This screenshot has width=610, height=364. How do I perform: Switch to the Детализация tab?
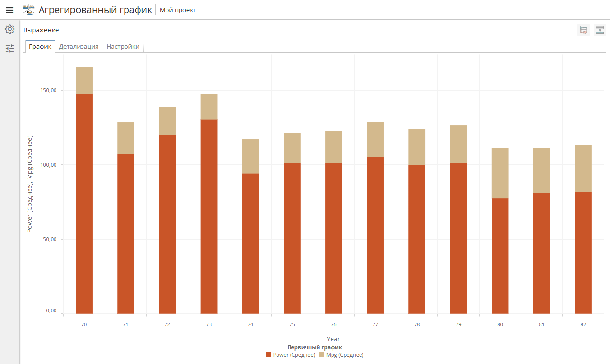point(79,47)
